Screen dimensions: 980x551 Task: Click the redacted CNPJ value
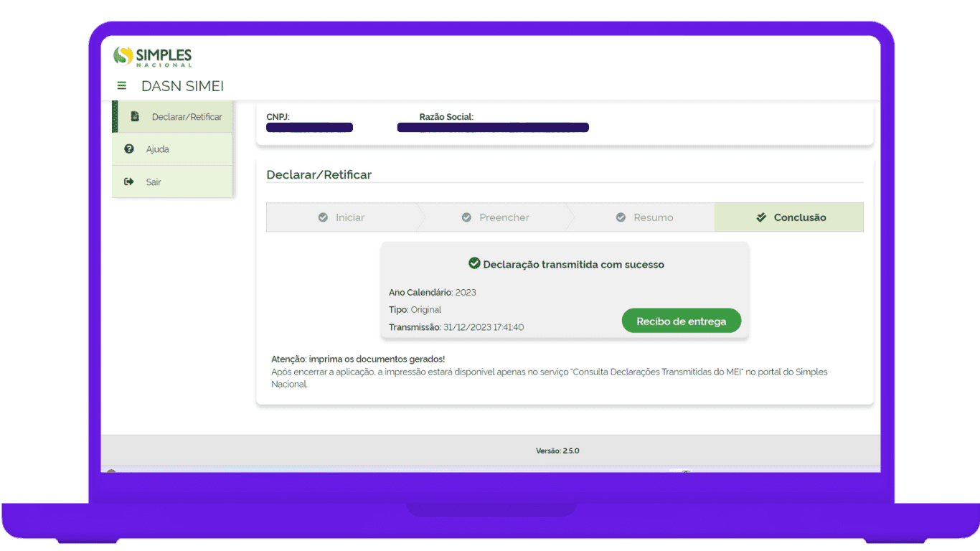click(x=309, y=128)
